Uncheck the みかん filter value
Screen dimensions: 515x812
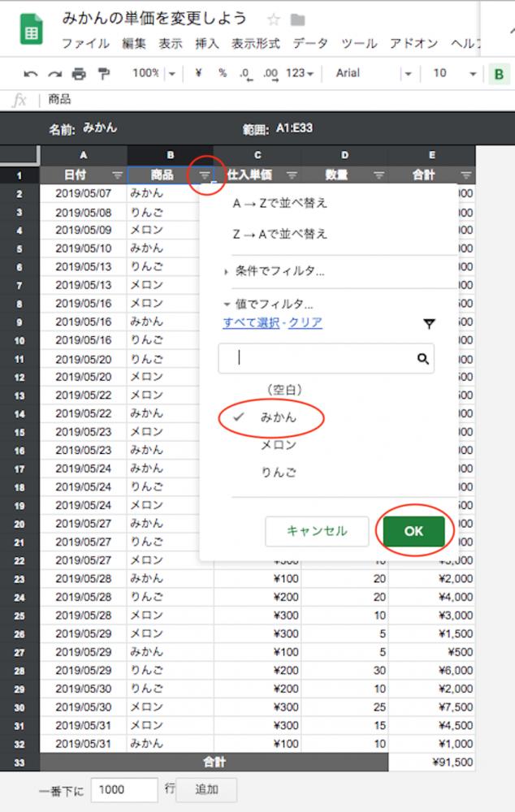pos(278,417)
